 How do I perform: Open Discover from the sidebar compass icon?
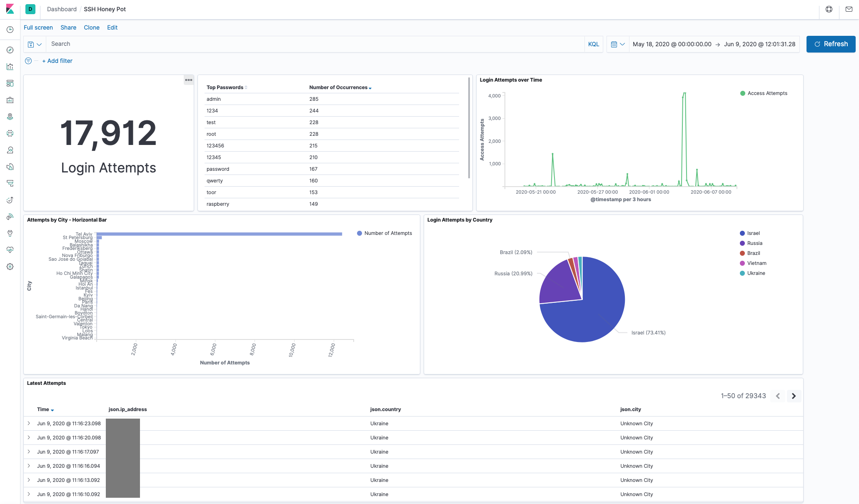[x=10, y=50]
